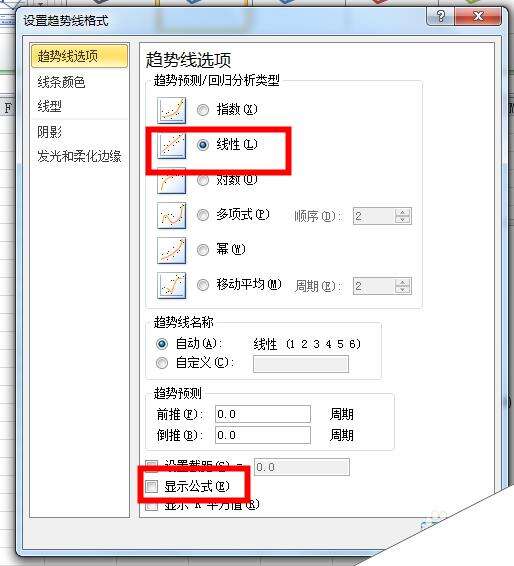The width and height of the screenshot is (514, 566).
Task: Increase polynomial 顺序 spinner value
Action: click(402, 212)
